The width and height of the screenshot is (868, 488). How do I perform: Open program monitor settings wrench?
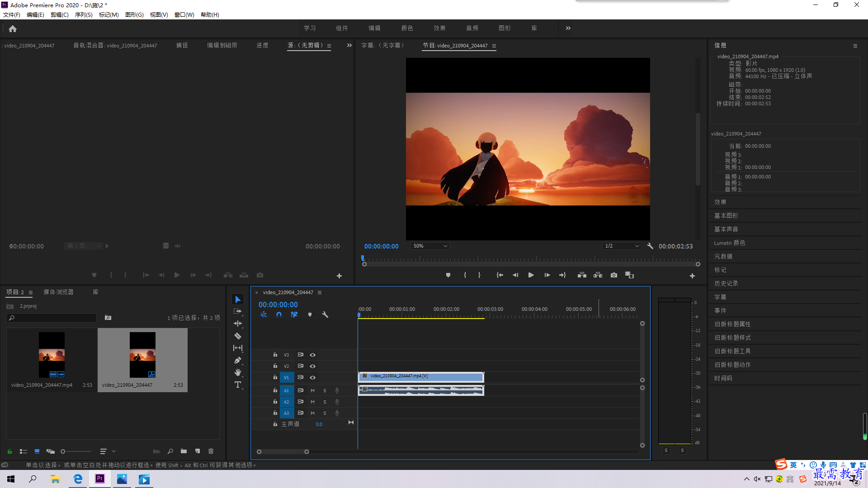pos(650,246)
